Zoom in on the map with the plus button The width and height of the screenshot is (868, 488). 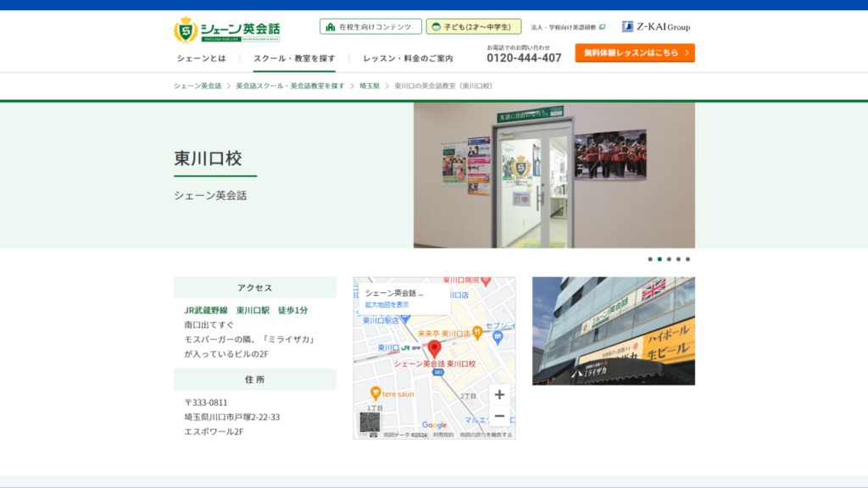click(x=499, y=395)
